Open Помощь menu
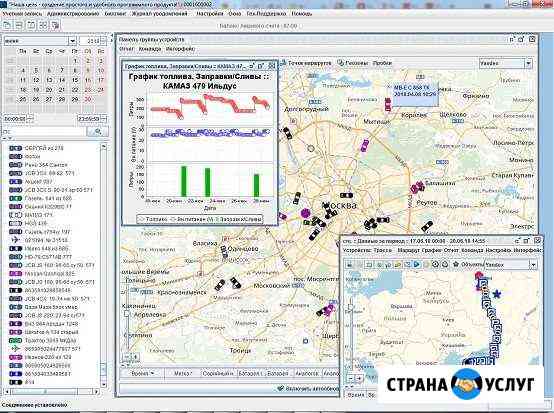Image resolution: width=554 pixels, height=413 pixels. (x=302, y=13)
